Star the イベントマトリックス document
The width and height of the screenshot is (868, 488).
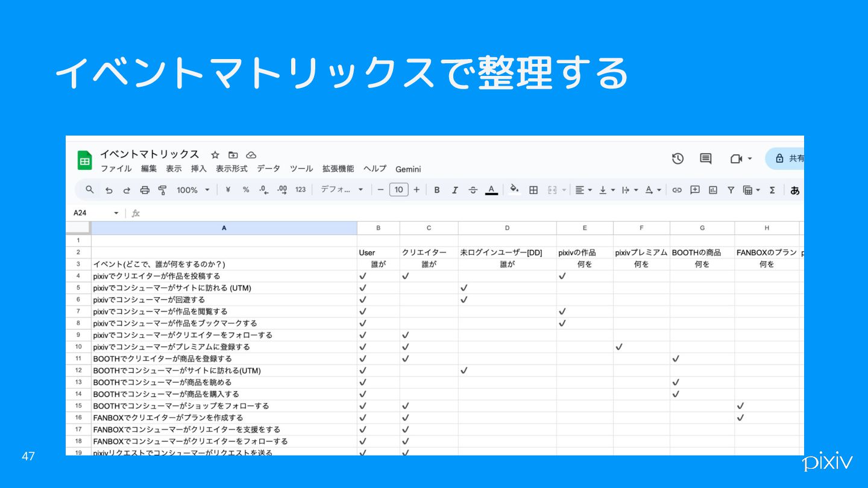(x=215, y=155)
